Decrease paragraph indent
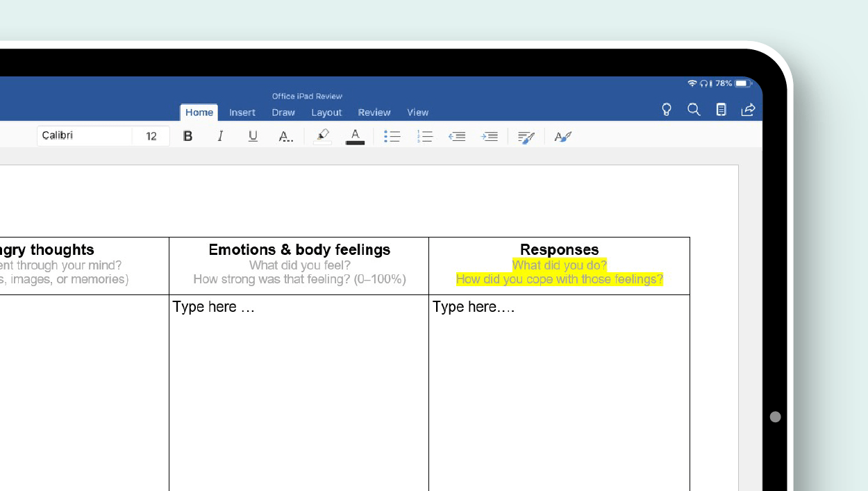868x491 pixels. click(457, 137)
